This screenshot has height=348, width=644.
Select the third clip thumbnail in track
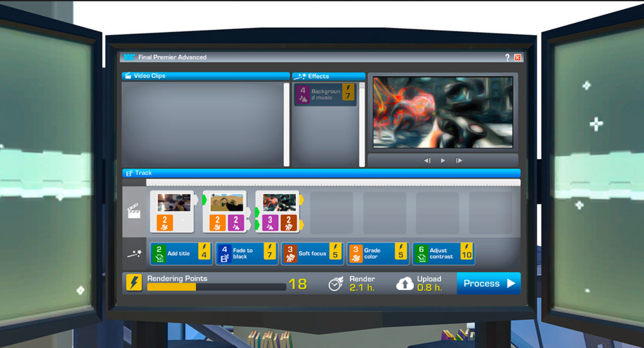(x=279, y=203)
